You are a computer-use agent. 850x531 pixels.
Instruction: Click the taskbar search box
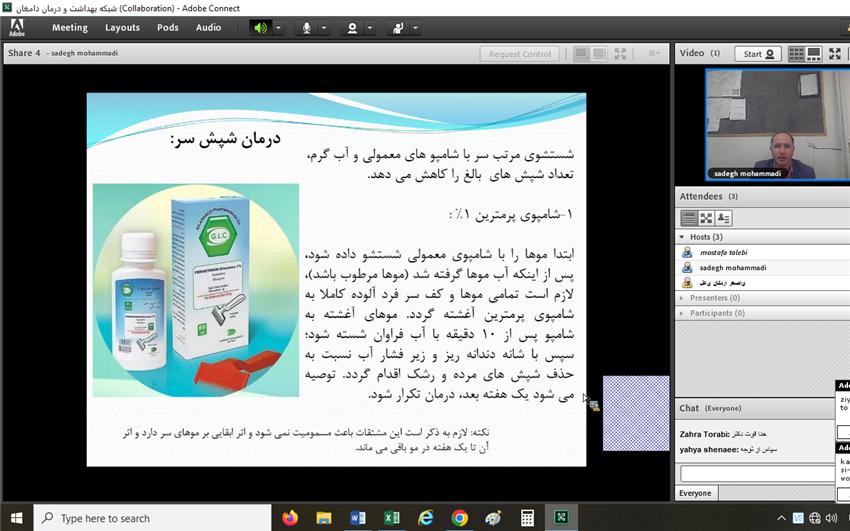click(152, 518)
